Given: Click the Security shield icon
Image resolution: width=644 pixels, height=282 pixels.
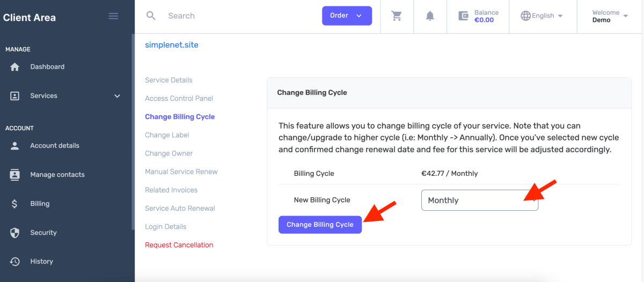Looking at the screenshot, I should tap(15, 233).
